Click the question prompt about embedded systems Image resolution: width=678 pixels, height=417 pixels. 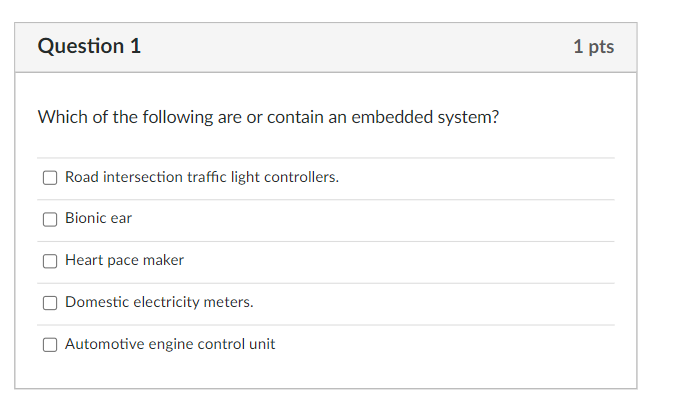pyautogui.click(x=268, y=117)
